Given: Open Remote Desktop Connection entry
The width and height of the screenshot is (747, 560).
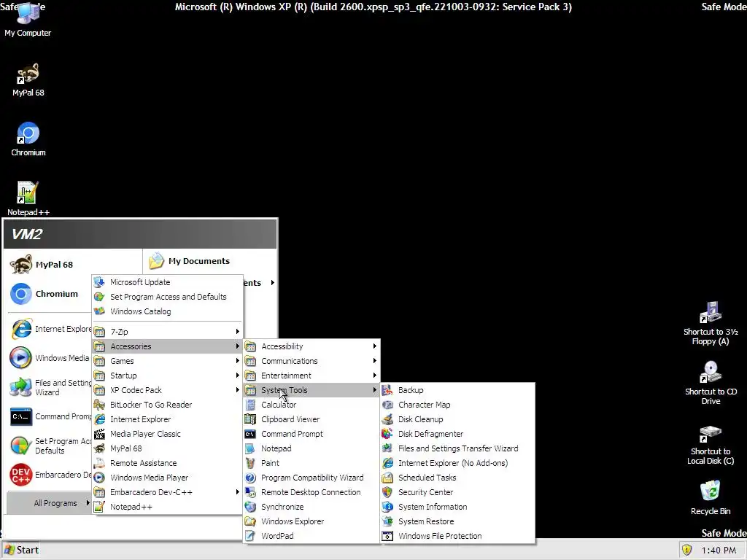Looking at the screenshot, I should [311, 492].
